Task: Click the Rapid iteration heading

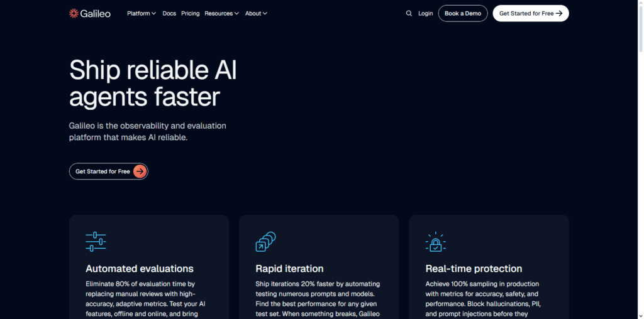Action: pos(289,269)
